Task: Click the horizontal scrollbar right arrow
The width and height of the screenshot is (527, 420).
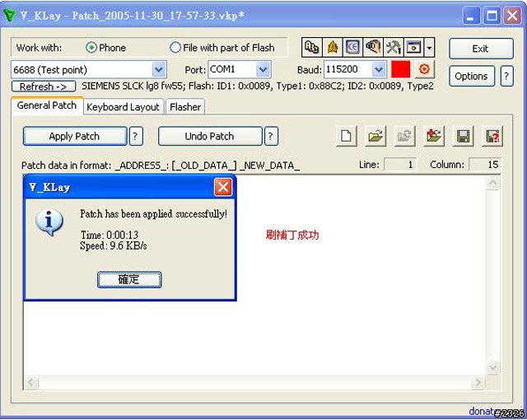Action: tap(478, 382)
